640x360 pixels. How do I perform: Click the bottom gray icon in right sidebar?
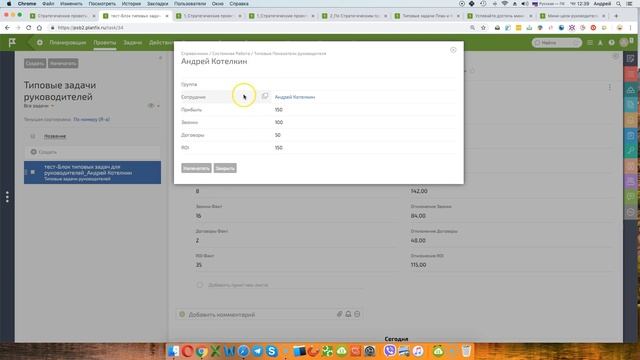[x=631, y=212]
